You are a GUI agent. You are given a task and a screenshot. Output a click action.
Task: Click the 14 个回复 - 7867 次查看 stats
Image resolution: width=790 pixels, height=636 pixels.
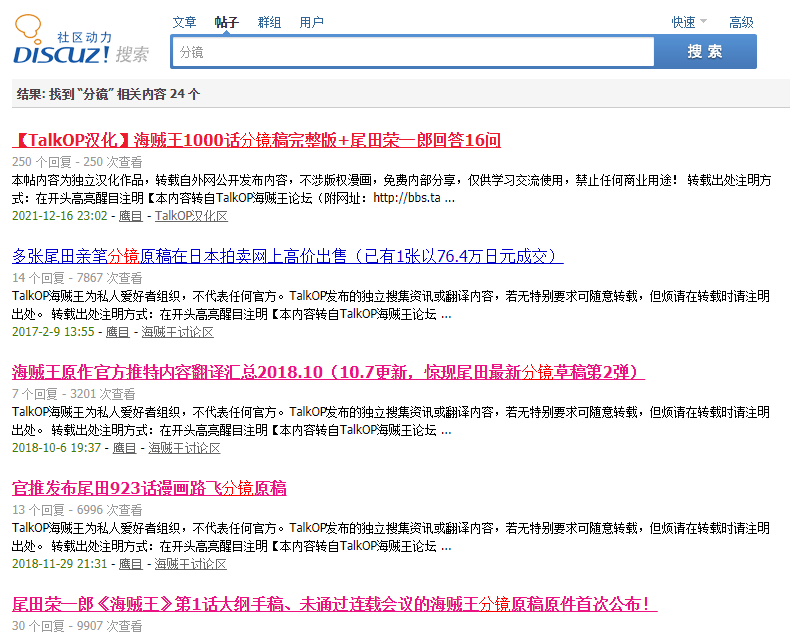coord(77,278)
